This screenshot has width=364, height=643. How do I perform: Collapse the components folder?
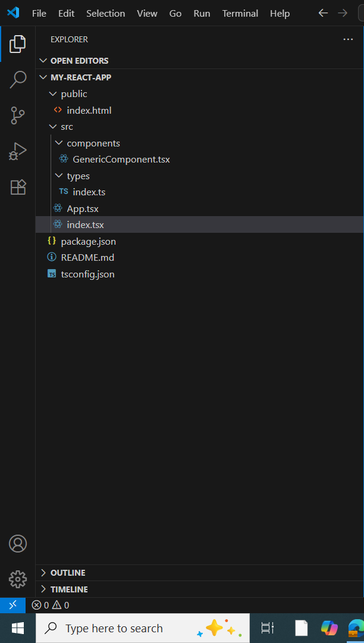point(93,143)
